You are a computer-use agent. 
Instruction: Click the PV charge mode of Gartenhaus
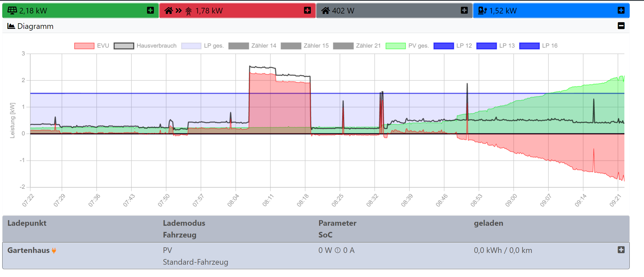[168, 250]
